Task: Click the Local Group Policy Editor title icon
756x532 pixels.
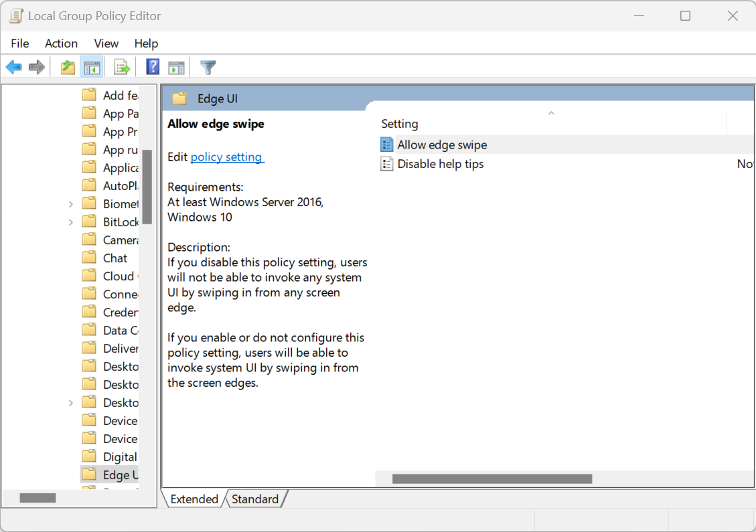Action: pos(16,16)
